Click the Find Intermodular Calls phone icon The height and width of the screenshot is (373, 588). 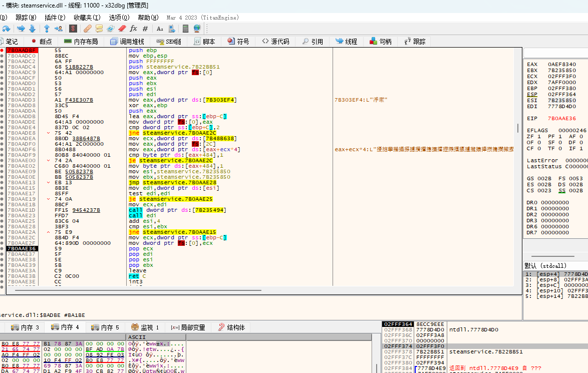[x=172, y=29]
